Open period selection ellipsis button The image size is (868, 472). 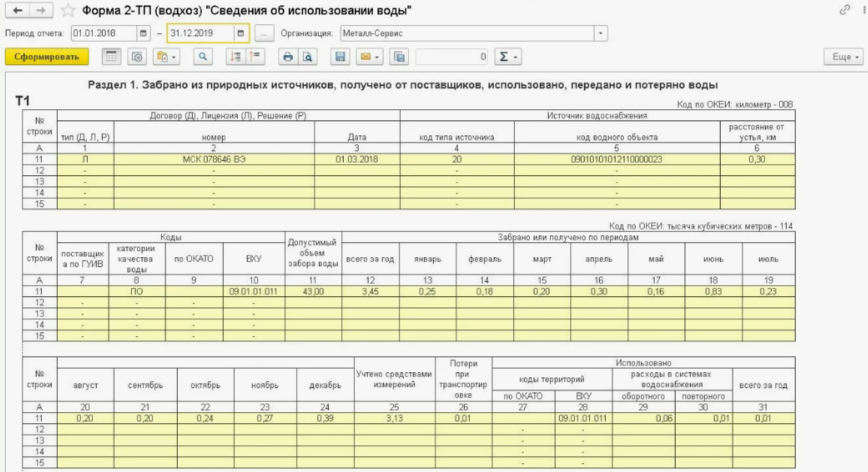click(x=264, y=33)
